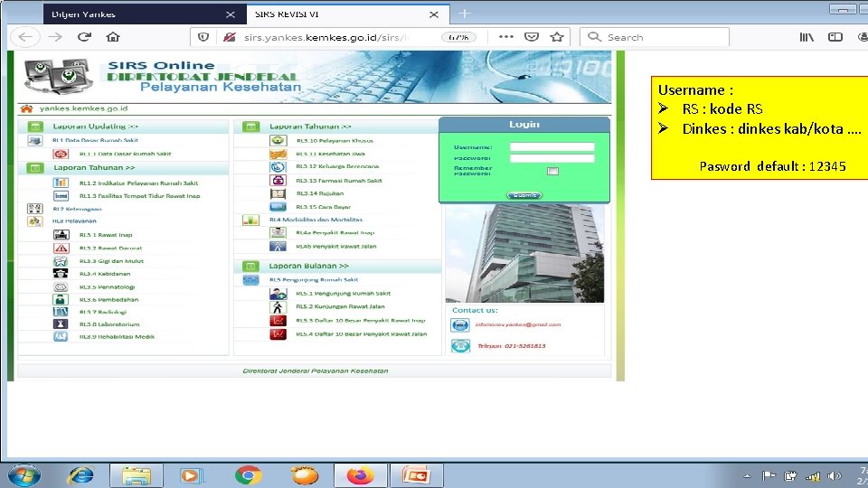Click the RL1.2 Indikator Pelayanan icon
The image size is (868, 488).
point(61,183)
